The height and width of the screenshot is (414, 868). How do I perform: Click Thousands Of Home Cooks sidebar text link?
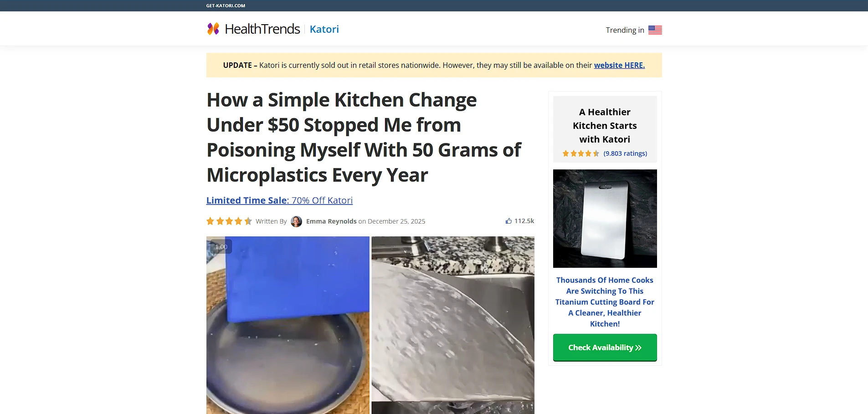(x=605, y=302)
